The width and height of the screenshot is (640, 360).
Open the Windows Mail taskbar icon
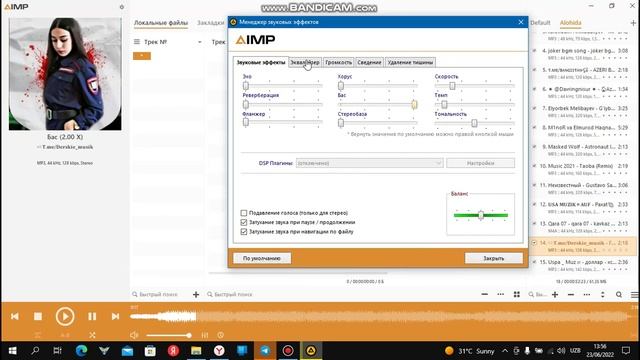[x=127, y=351]
